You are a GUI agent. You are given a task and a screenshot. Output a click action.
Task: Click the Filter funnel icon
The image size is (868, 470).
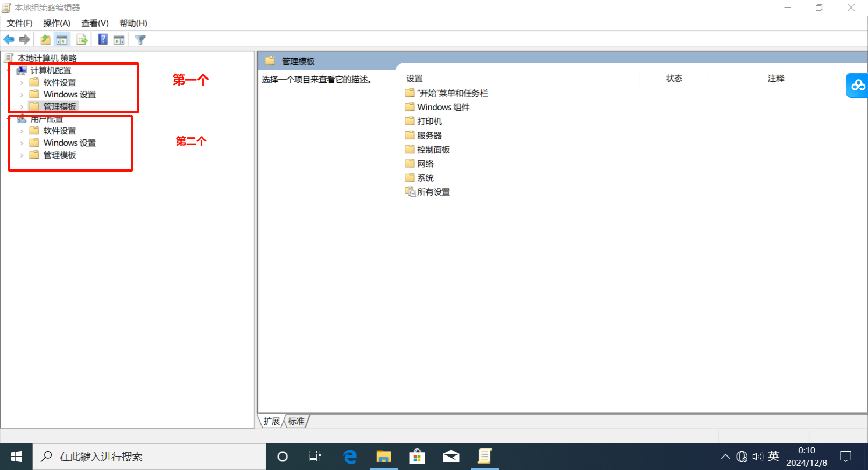tap(140, 39)
